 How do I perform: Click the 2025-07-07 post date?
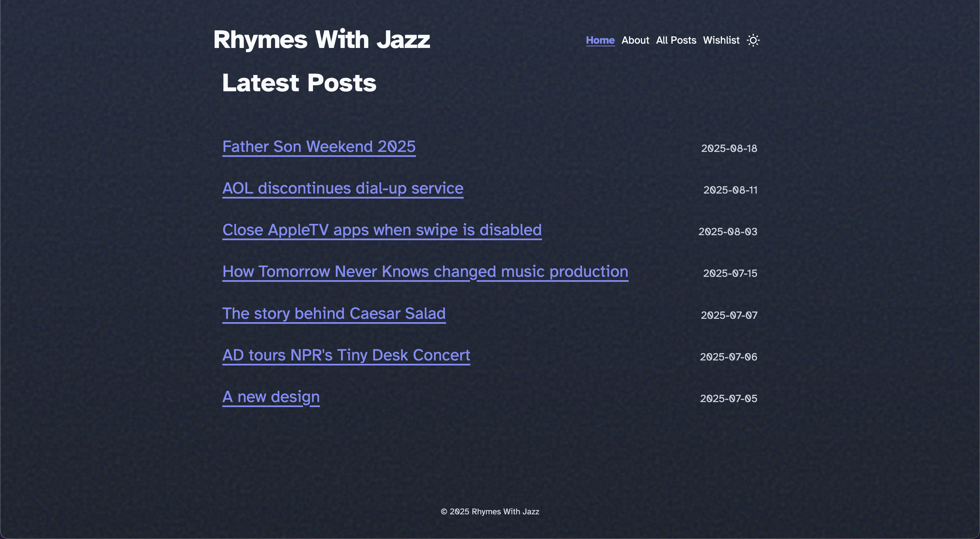pos(729,315)
